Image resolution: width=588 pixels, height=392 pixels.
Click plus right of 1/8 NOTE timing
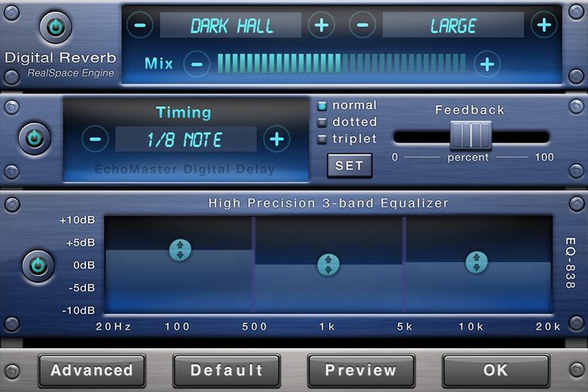[277, 139]
